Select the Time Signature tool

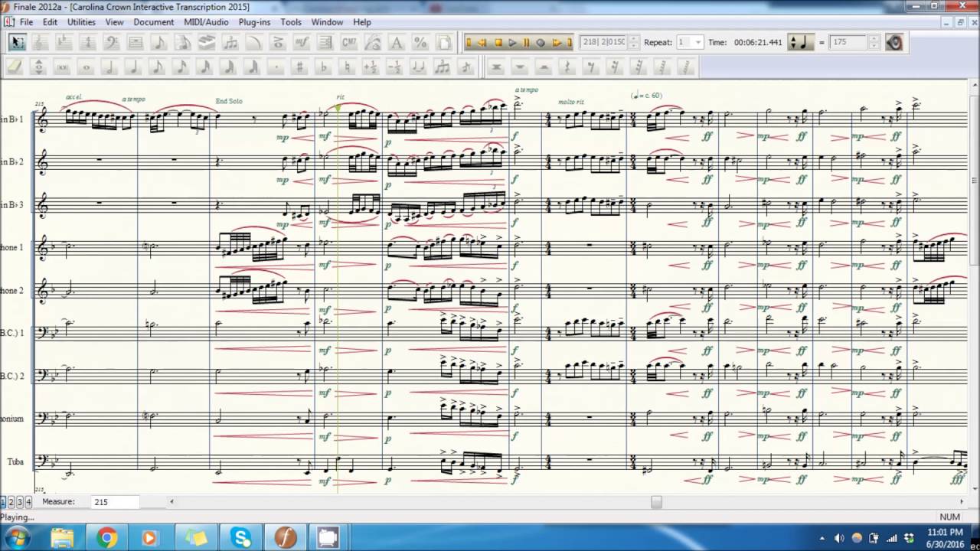[x=88, y=43]
